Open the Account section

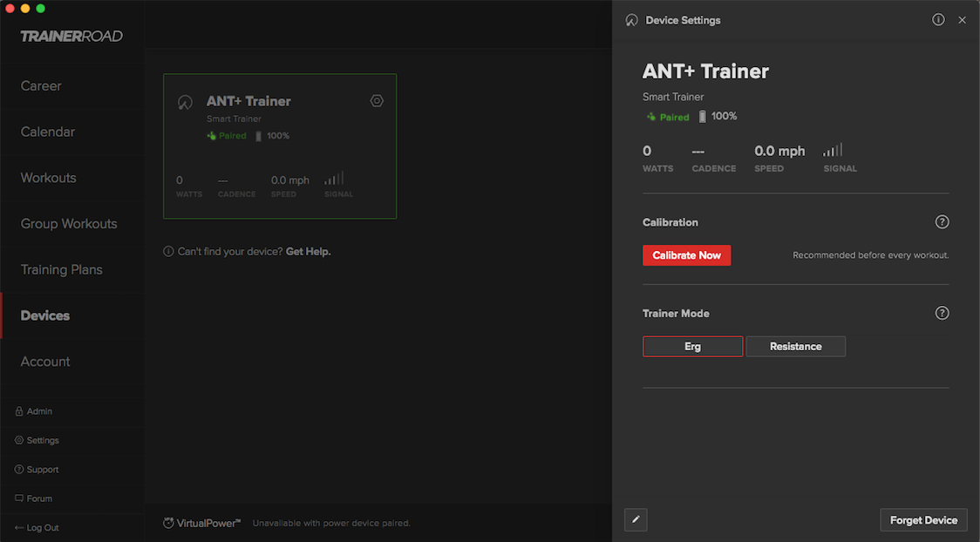[x=45, y=361]
